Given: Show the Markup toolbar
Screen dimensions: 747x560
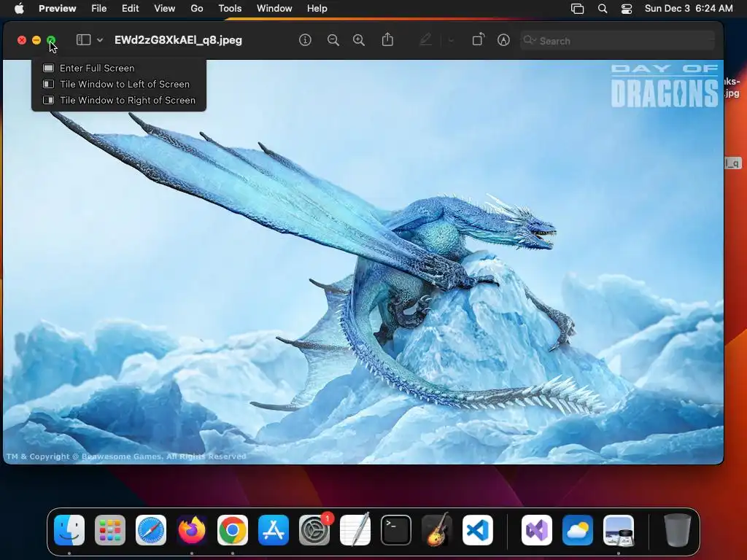Looking at the screenshot, I should click(x=503, y=40).
